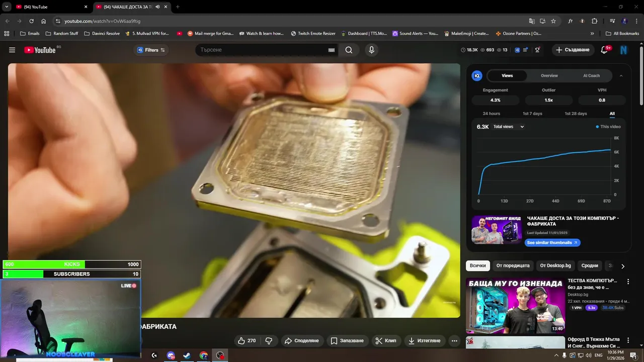
Task: Click the Търсене search field
Action: coord(262,50)
